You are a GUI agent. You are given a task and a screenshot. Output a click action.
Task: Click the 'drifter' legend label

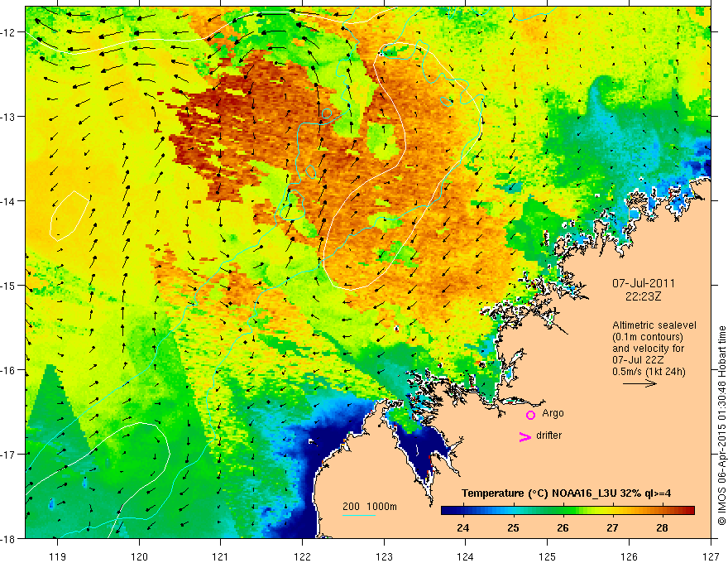point(548,435)
